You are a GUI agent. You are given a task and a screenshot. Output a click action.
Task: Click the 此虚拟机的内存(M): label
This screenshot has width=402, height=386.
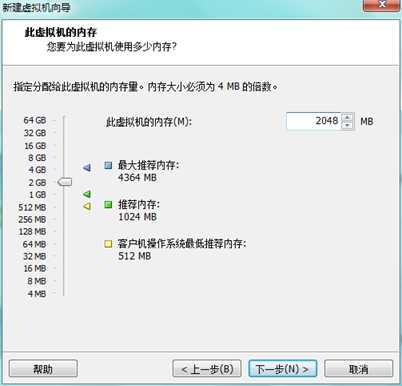coord(149,122)
